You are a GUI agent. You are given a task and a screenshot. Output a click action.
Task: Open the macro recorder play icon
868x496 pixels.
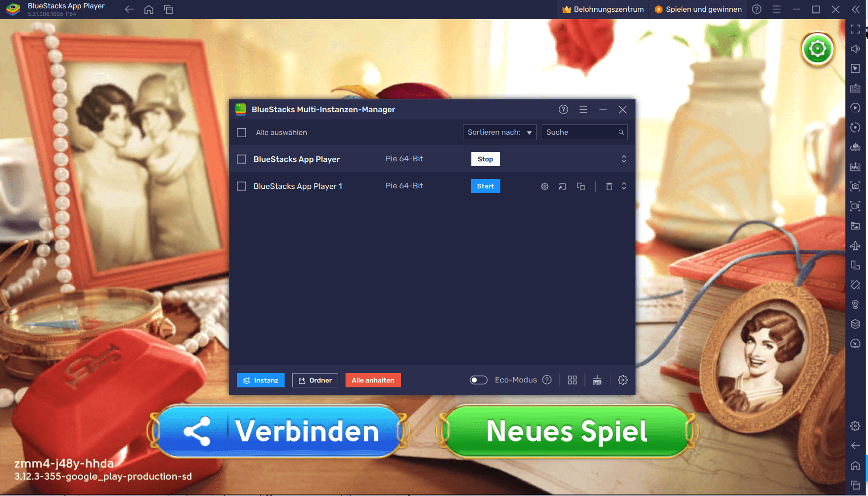click(x=855, y=108)
